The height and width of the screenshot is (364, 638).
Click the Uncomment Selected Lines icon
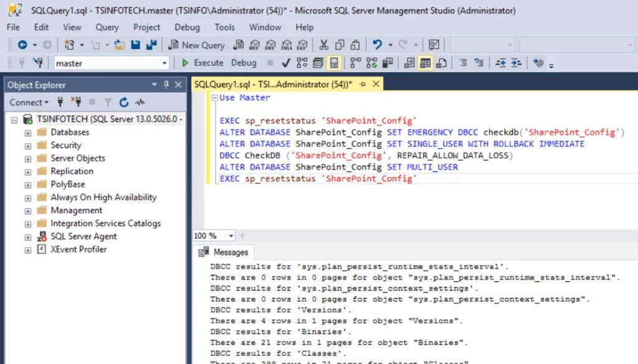(479, 63)
